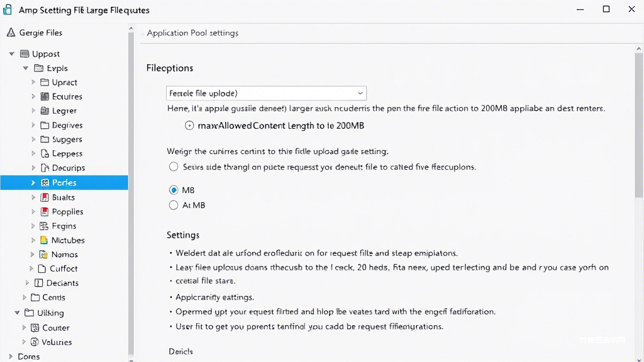Click the Ecuires icon in tree
This screenshot has width=644, height=362.
click(x=45, y=96)
